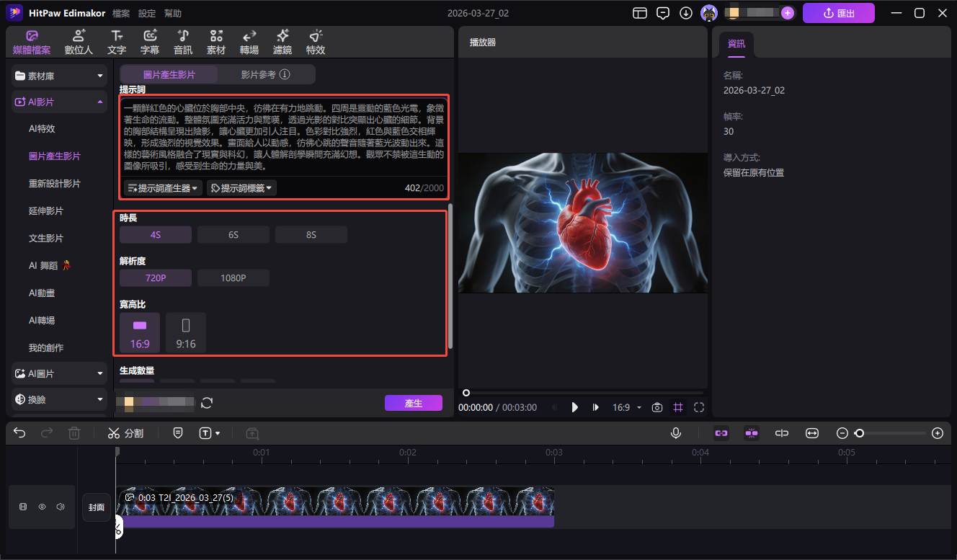Open the 提示詞標籤 dropdown

(x=241, y=188)
